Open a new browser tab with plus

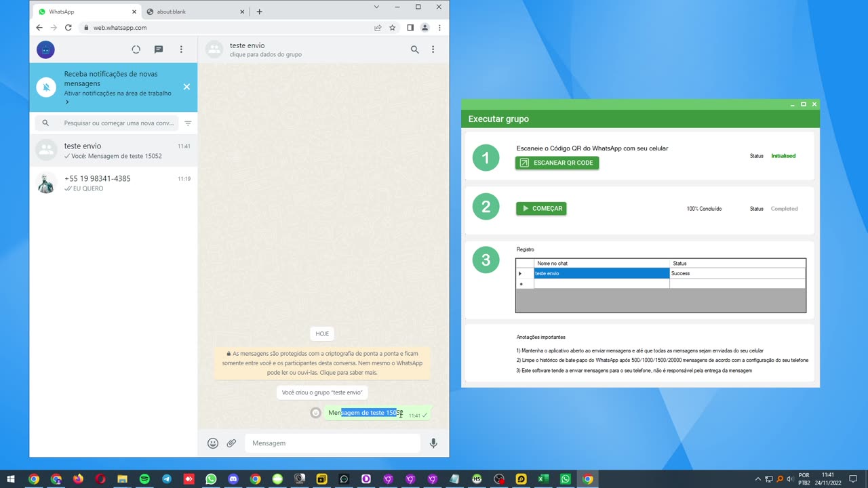coord(259,12)
